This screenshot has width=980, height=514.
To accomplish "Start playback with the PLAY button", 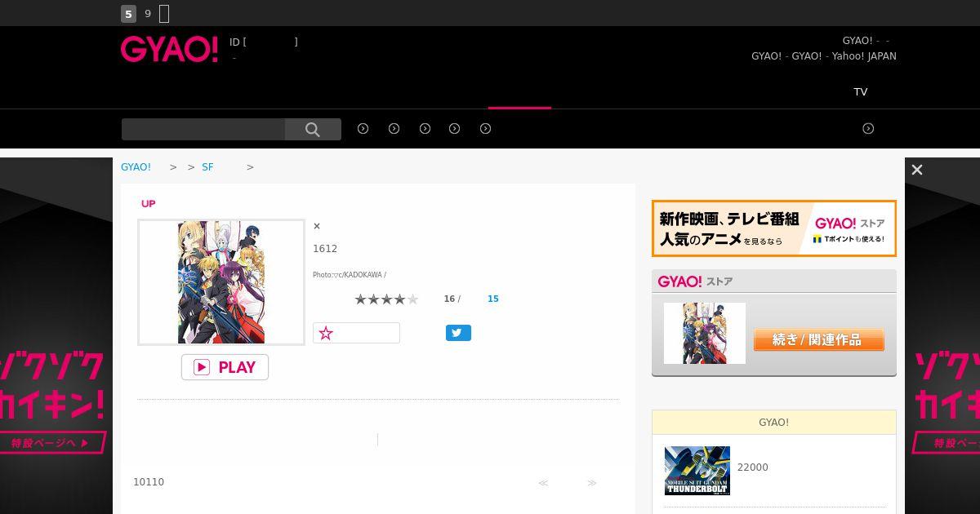I will pos(225,367).
